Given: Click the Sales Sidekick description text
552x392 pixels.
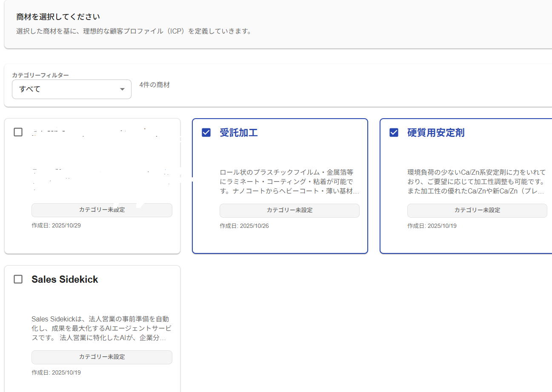Looking at the screenshot, I should (x=101, y=329).
